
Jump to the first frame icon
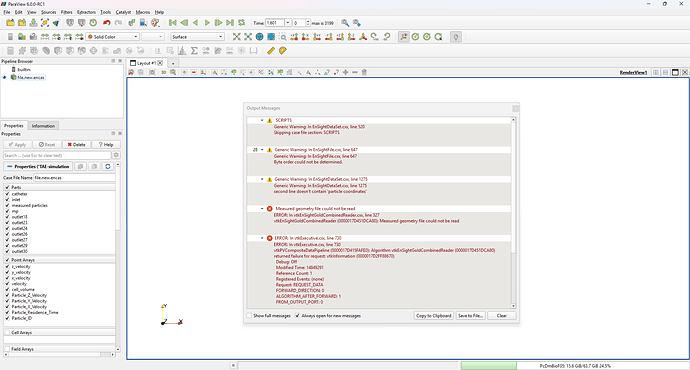tap(173, 23)
